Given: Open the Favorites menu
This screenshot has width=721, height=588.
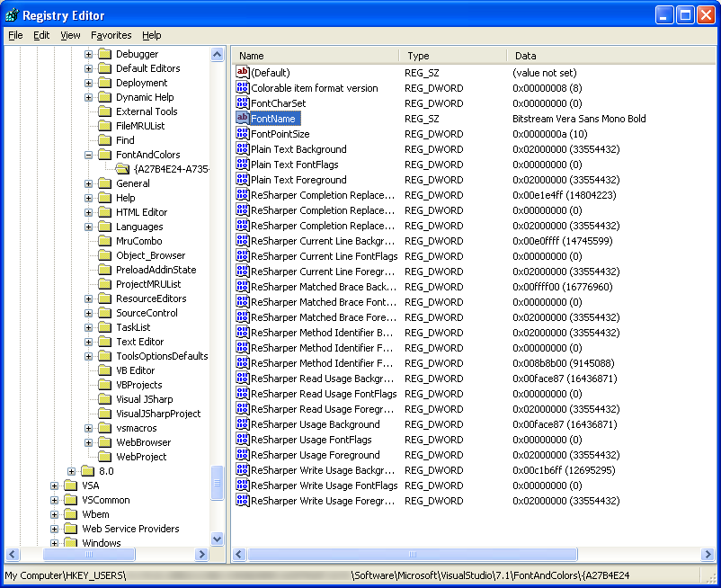Looking at the screenshot, I should click(111, 35).
